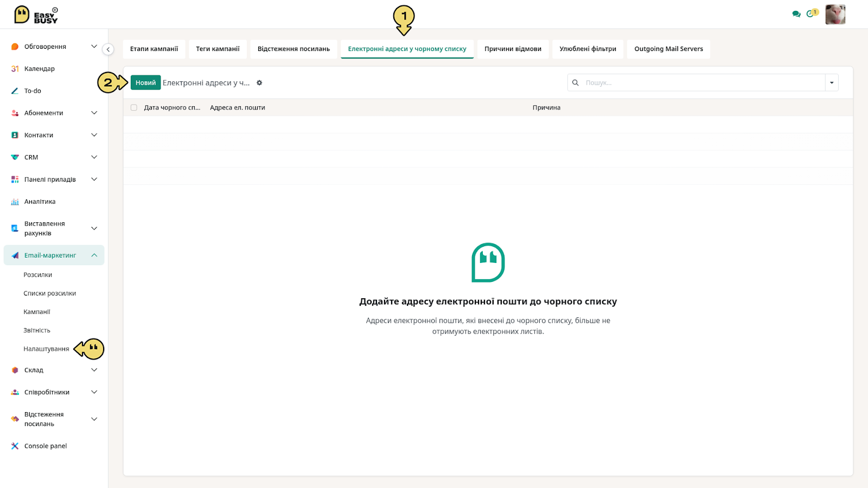Screen dimensions: 868x488
Task: Open the To-do menu label
Action: [x=33, y=91]
